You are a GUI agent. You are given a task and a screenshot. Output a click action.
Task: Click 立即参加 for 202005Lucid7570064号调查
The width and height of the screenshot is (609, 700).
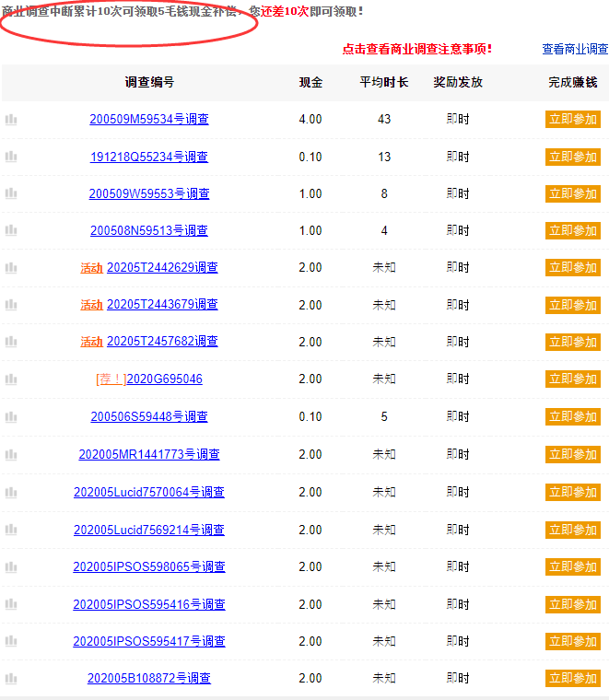pos(573,492)
